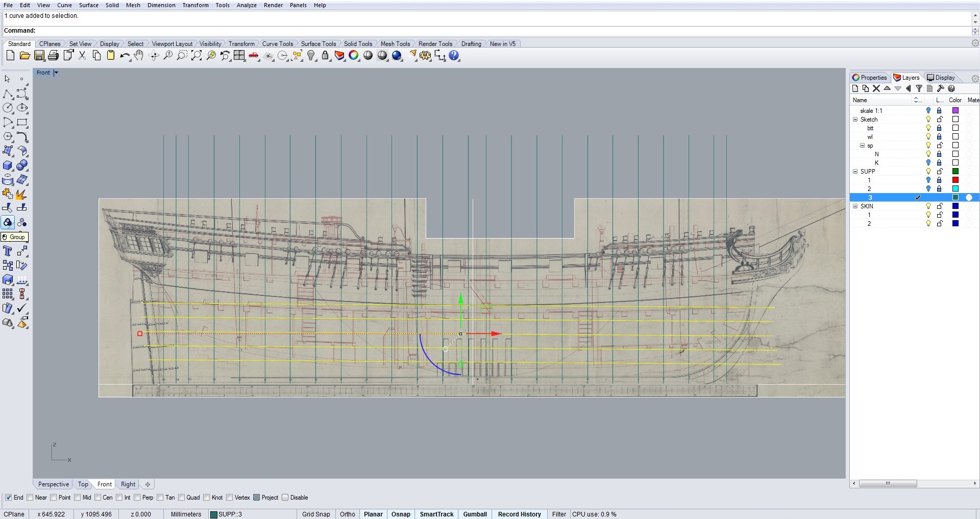Click Record History in status bar
This screenshot has height=519, width=980.
[519, 514]
